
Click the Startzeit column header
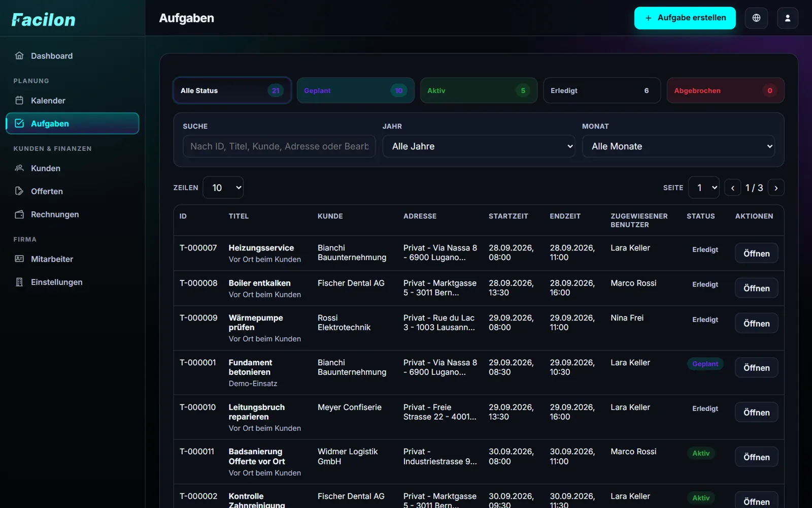tap(508, 216)
